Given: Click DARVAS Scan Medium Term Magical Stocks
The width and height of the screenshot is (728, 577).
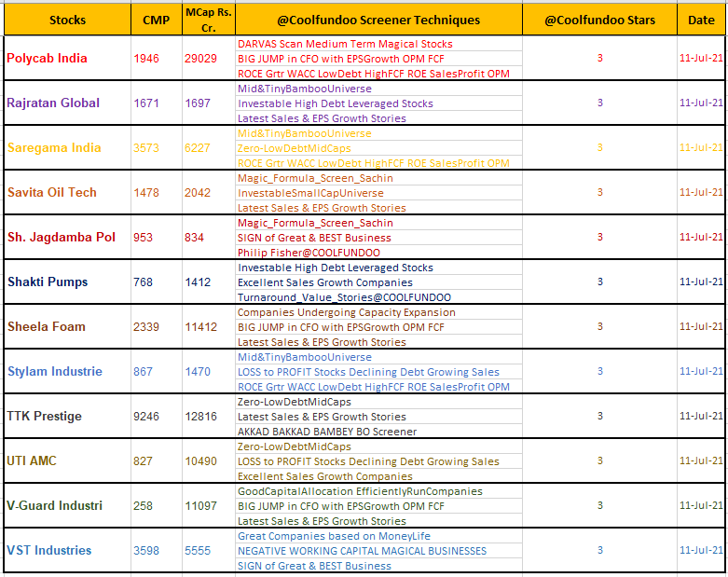Looking at the screenshot, I should 378,44.
